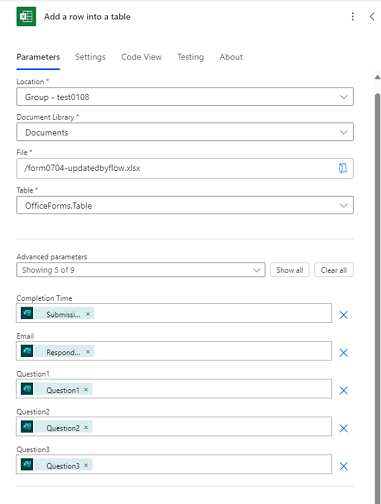Remove the Question2 parameter with blue X

click(x=344, y=428)
